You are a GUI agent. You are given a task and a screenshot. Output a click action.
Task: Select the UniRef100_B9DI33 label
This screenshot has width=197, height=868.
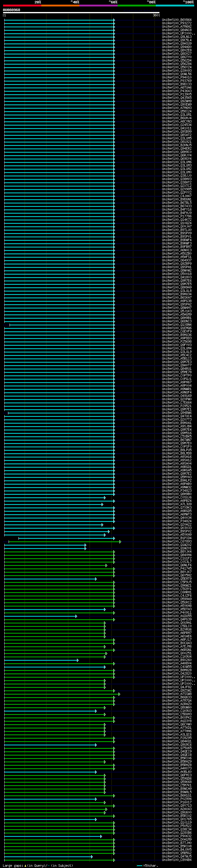[x=177, y=84]
